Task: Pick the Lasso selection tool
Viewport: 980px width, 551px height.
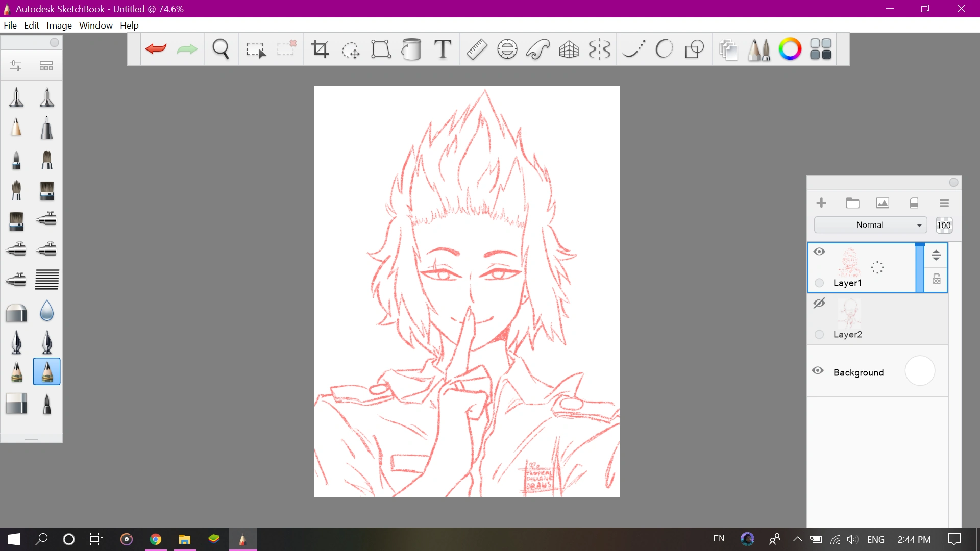Action: (351, 49)
